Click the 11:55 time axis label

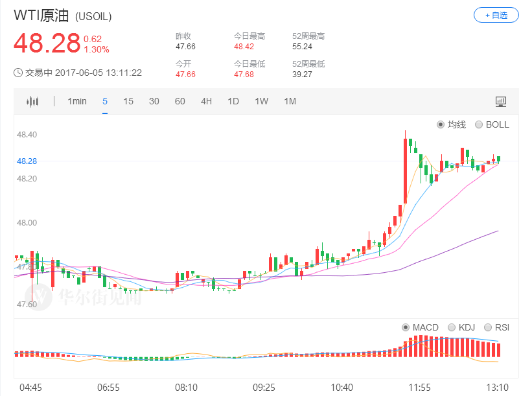click(419, 388)
